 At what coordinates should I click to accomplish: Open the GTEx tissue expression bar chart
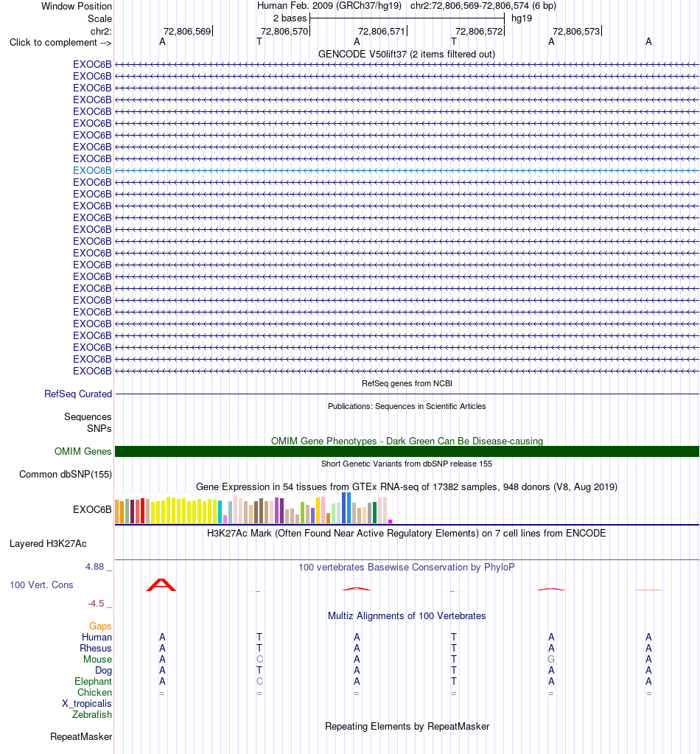pos(254,509)
